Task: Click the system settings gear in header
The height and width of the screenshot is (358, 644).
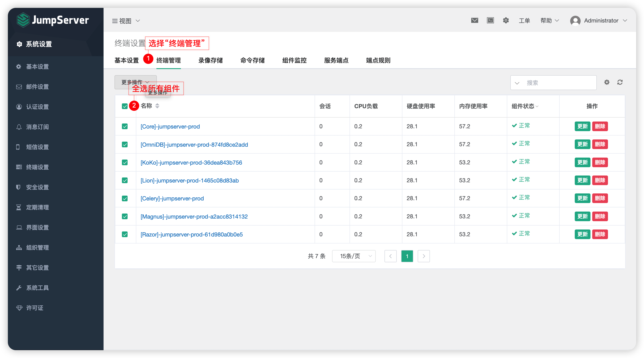Action: (506, 21)
